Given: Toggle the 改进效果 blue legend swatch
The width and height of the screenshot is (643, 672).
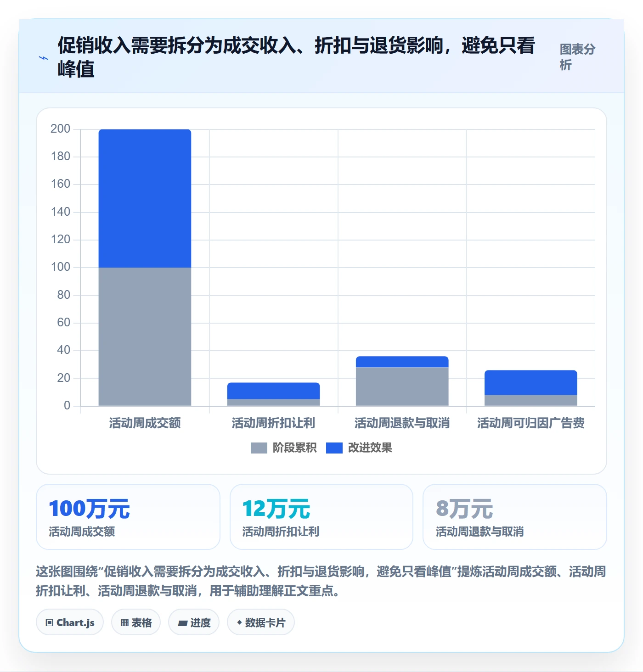Looking at the screenshot, I should pyautogui.click(x=334, y=448).
